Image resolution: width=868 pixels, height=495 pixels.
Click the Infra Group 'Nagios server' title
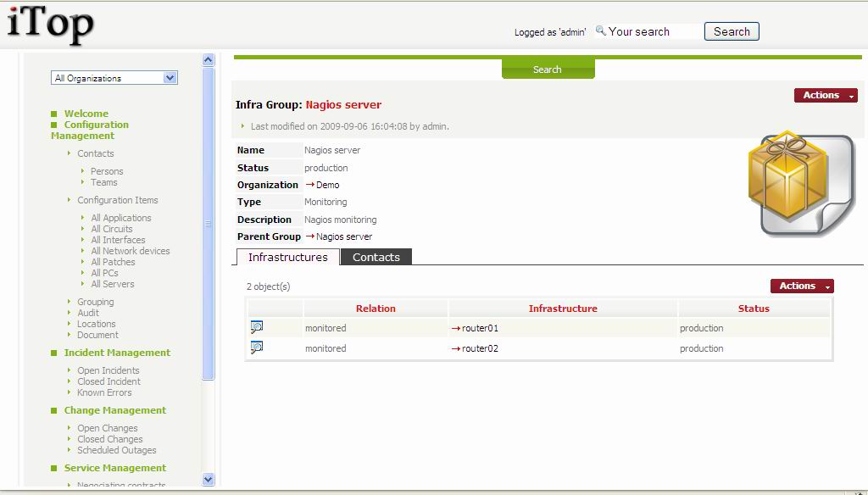point(343,104)
